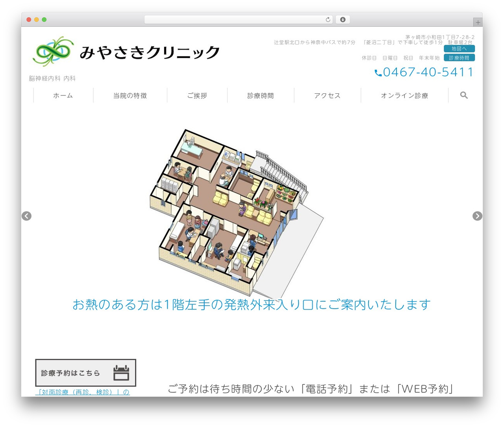Screen dimensions: 504x427
Task: Go to the アクセス page
Action: point(327,96)
